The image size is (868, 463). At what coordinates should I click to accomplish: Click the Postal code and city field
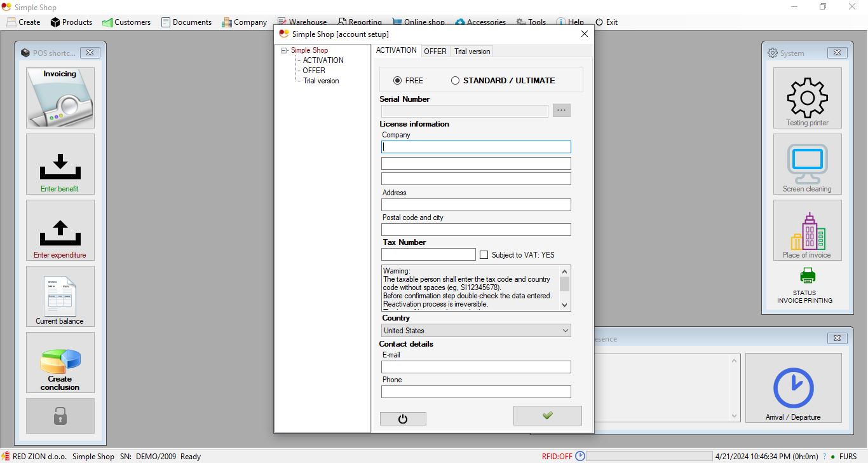476,230
